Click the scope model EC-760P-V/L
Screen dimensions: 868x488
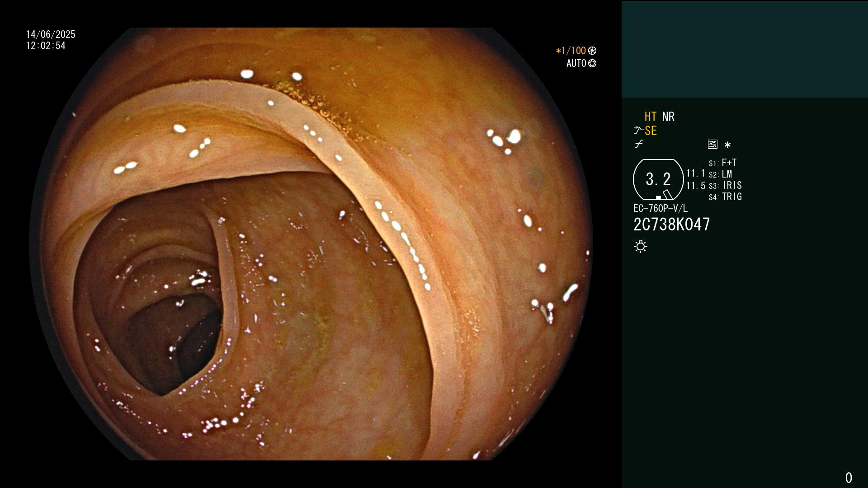point(660,208)
